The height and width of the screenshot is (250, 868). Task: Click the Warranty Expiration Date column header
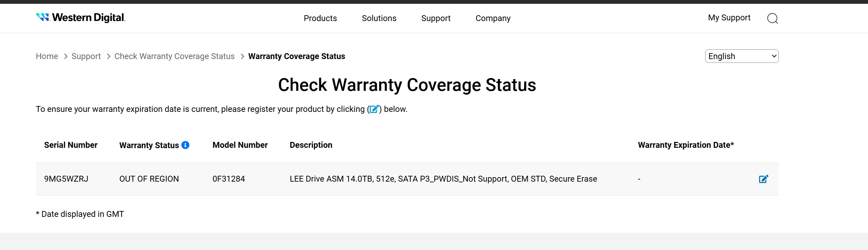pos(686,145)
